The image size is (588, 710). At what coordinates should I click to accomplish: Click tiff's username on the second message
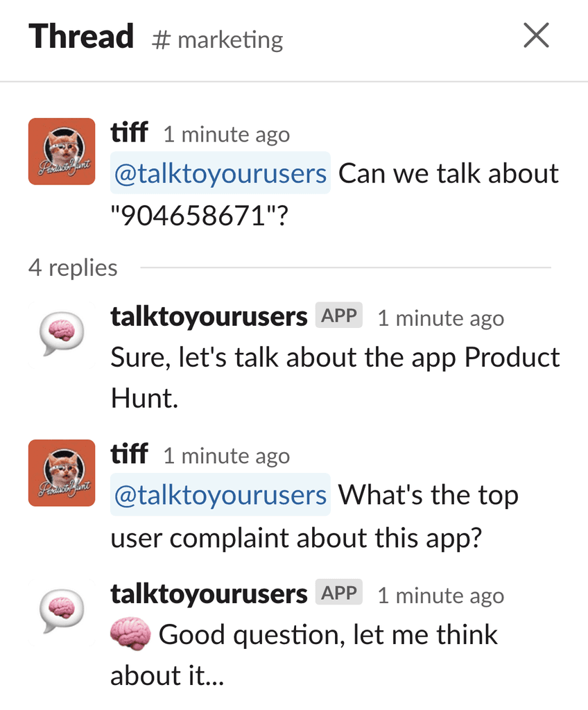pyautogui.click(x=129, y=453)
